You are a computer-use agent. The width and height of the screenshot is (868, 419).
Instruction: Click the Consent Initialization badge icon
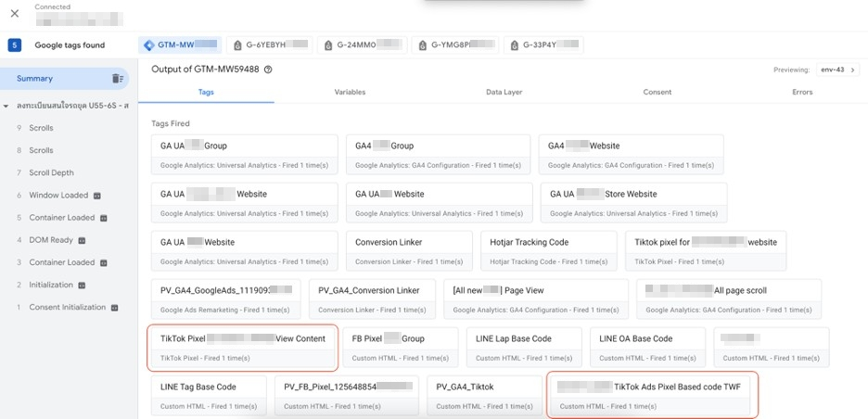tap(115, 307)
